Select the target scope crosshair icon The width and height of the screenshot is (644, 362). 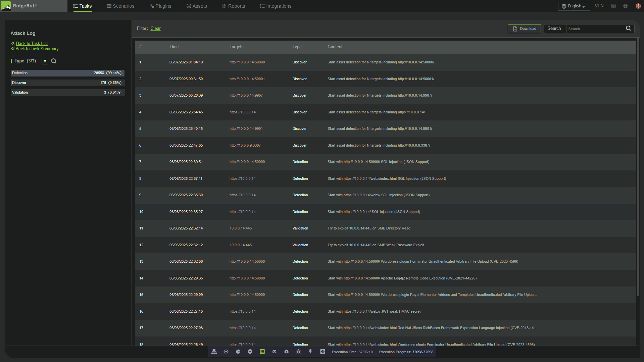pyautogui.click(x=226, y=352)
